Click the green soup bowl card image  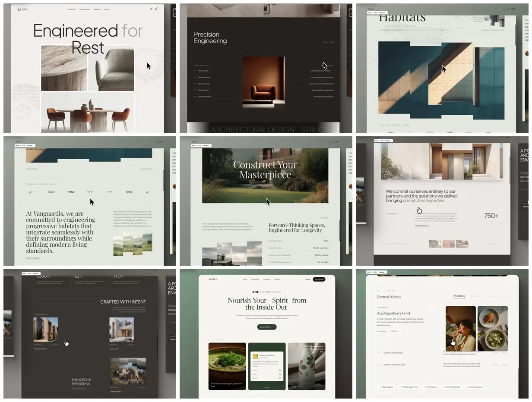tap(227, 366)
